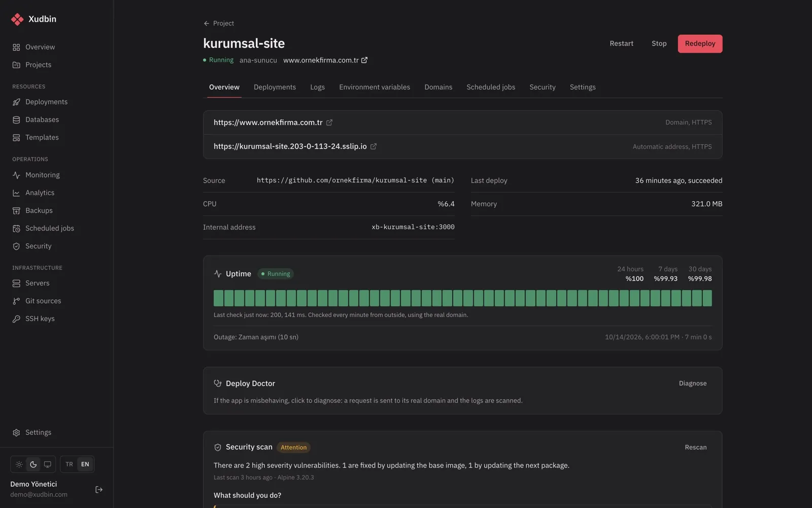This screenshot has width=812, height=508.
Task: Switch to the Logs tab
Action: (x=317, y=87)
